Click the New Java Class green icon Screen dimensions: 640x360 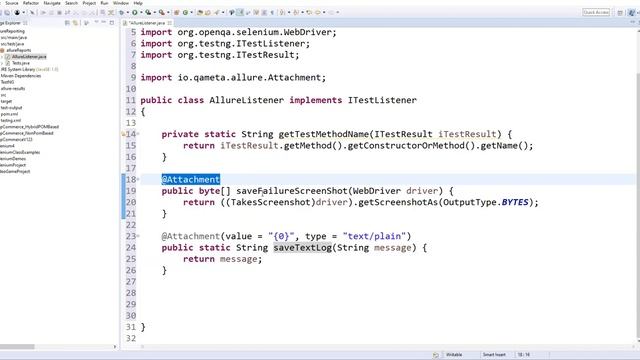185,12
